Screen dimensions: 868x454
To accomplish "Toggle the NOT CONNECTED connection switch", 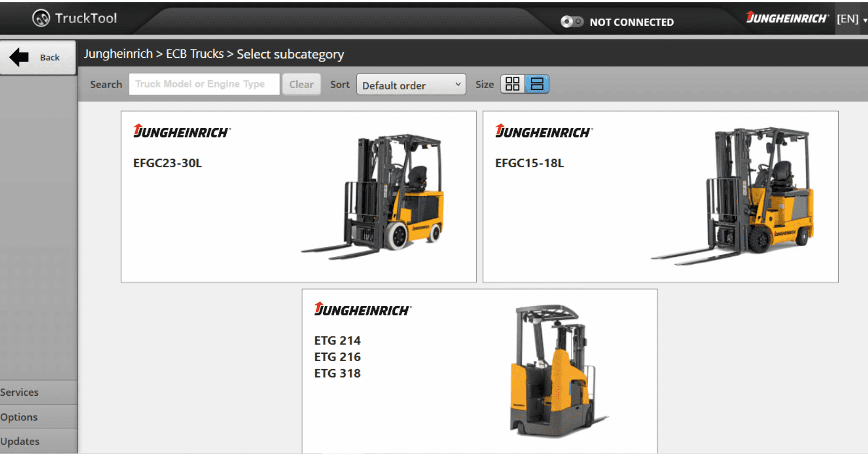I will [x=572, y=21].
